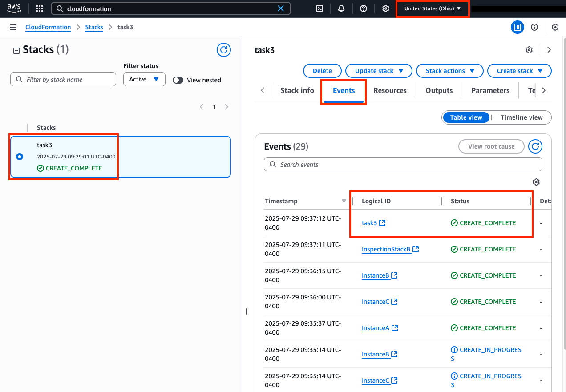
Task: Click the View root cause button
Action: pos(491,146)
